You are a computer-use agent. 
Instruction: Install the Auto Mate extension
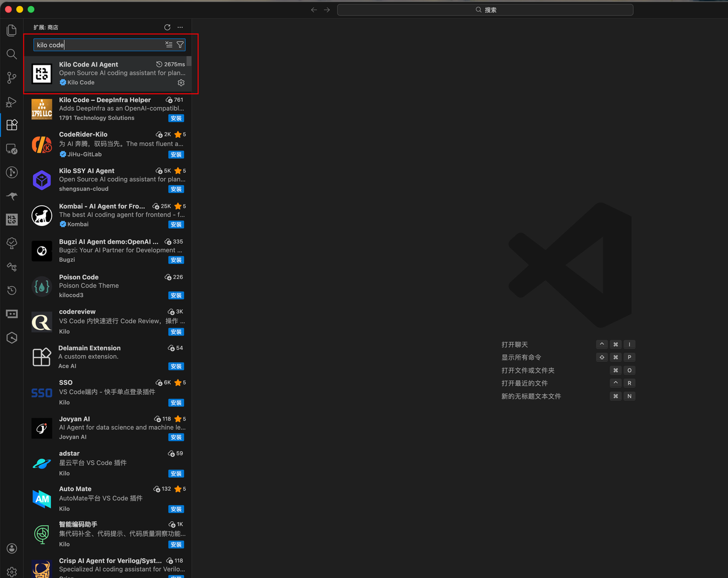pyautogui.click(x=176, y=509)
